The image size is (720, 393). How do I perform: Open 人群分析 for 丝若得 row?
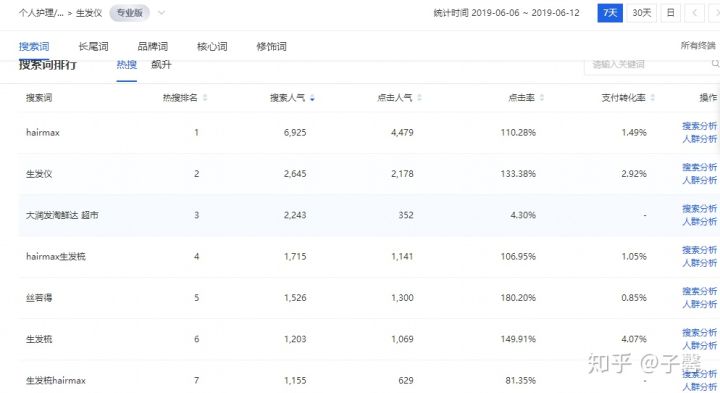coord(699,304)
